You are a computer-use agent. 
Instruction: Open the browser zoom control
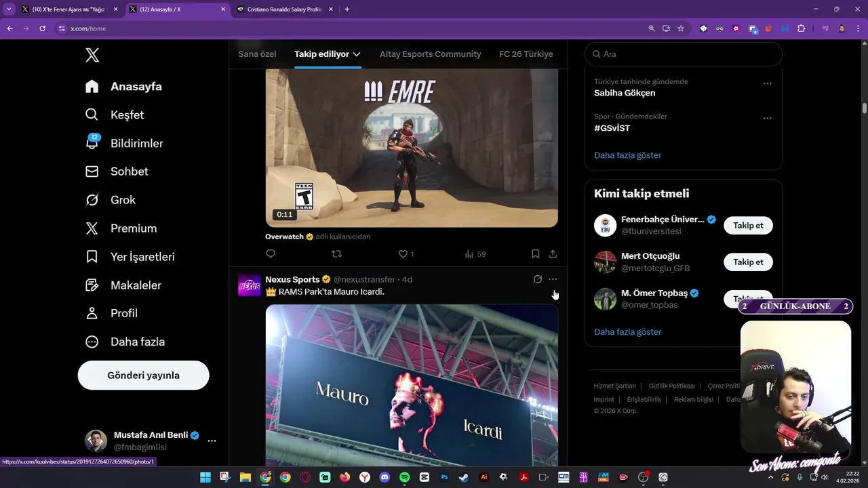[x=652, y=28]
